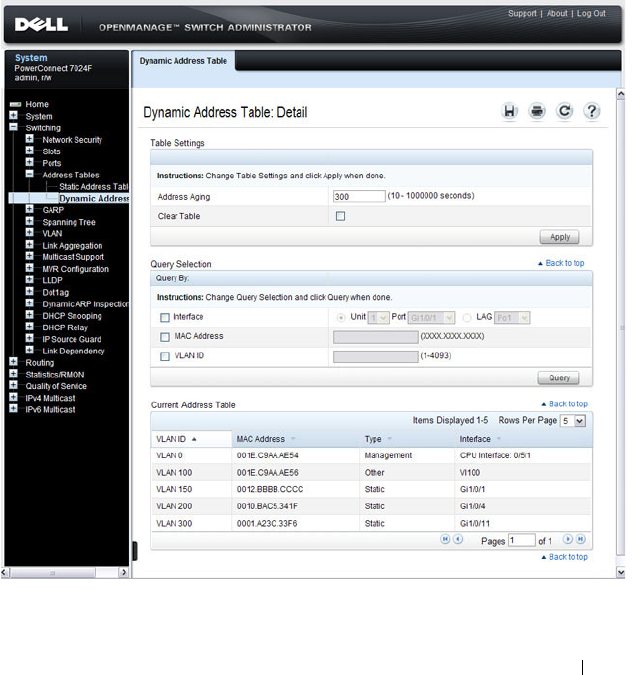641x675 pixels.
Task: Click the Apply button
Action: coord(560,237)
